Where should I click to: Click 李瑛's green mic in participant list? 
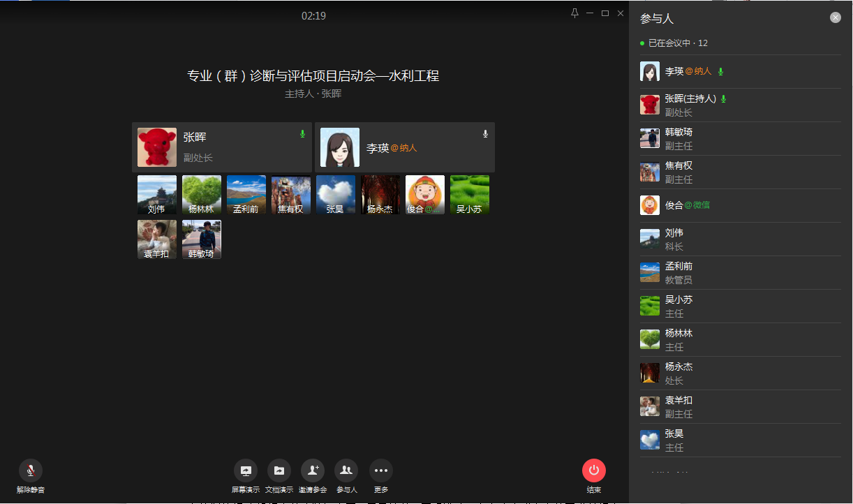720,71
